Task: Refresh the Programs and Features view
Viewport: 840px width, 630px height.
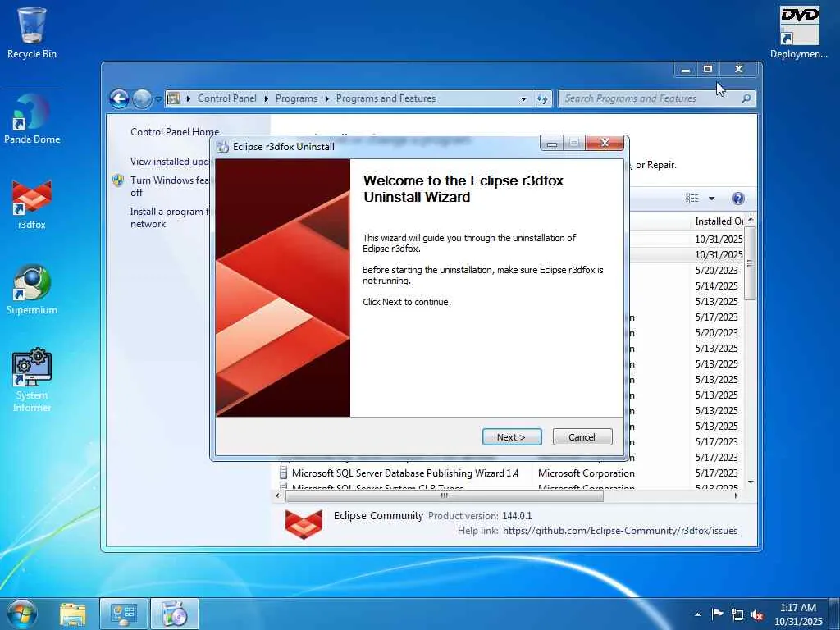Action: [542, 99]
